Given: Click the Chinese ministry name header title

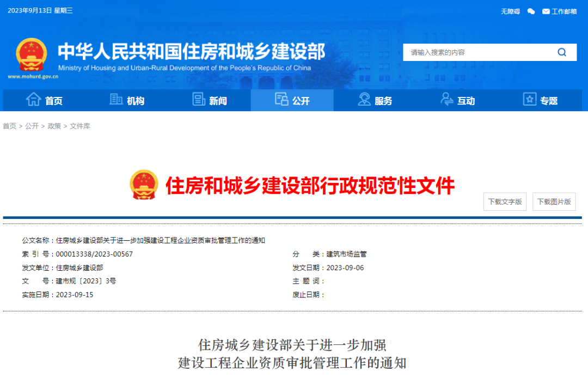Looking at the screenshot, I should pos(191,51).
